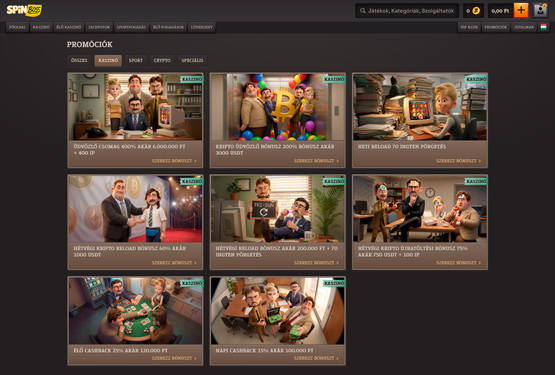This screenshot has height=375, width=555.
Task: Click the 0,00 Ft balance display
Action: click(x=500, y=11)
